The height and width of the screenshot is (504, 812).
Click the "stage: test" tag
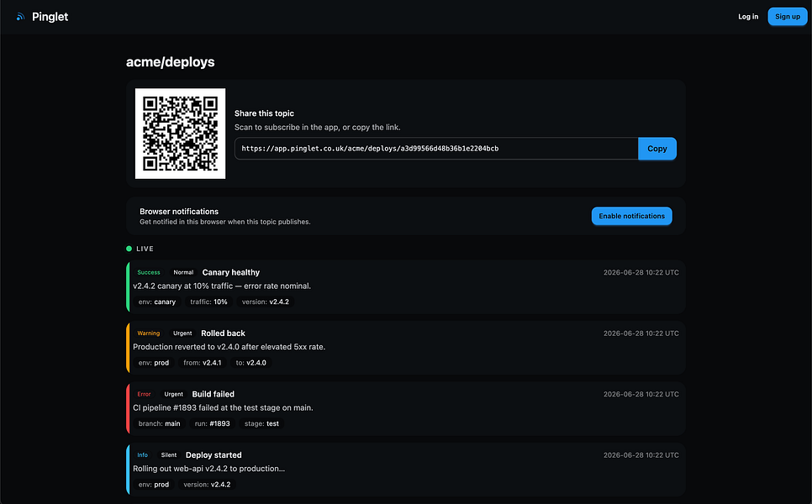click(261, 423)
